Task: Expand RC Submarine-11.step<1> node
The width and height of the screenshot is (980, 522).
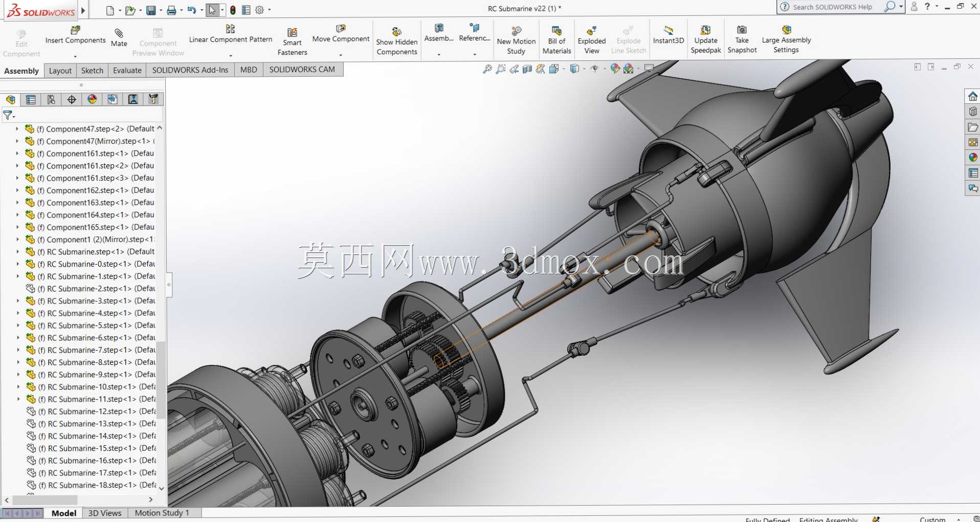Action: (18, 399)
